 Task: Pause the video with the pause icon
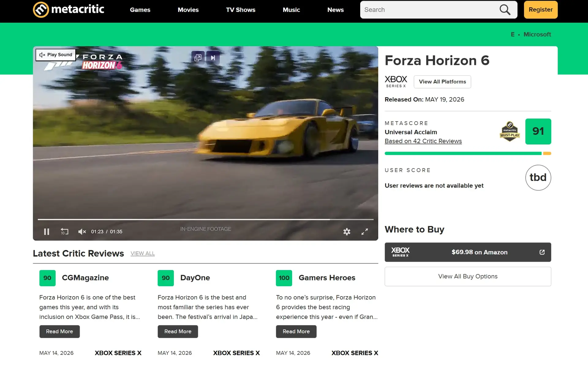tap(47, 232)
